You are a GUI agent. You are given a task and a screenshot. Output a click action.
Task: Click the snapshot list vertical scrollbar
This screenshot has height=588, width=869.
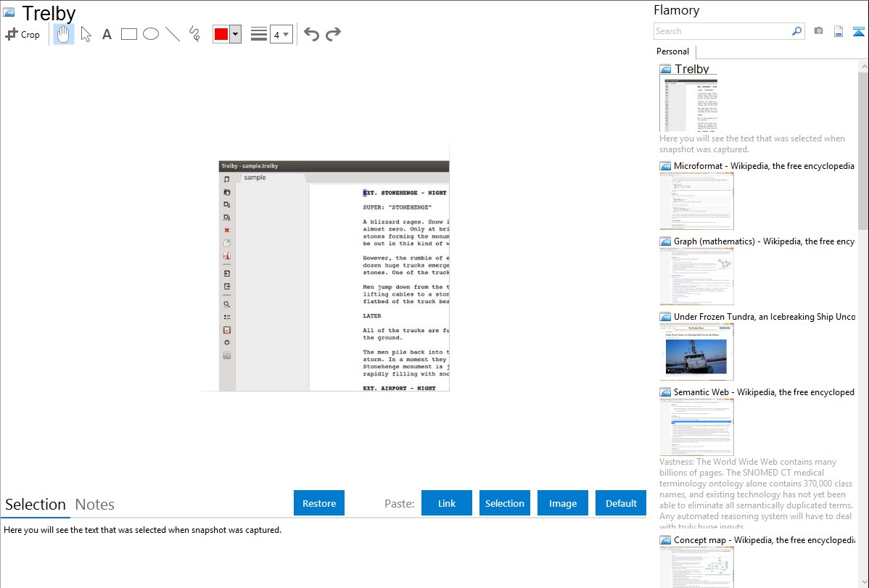click(x=863, y=149)
